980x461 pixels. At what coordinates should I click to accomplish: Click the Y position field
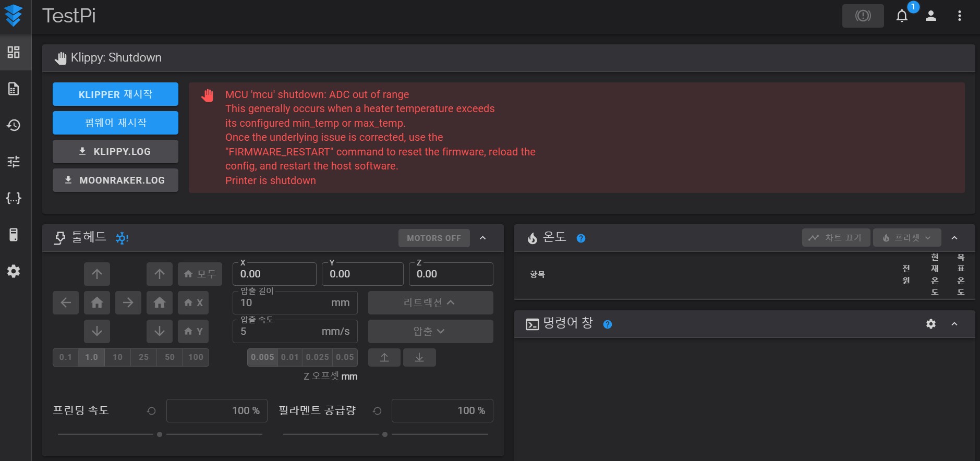(363, 274)
